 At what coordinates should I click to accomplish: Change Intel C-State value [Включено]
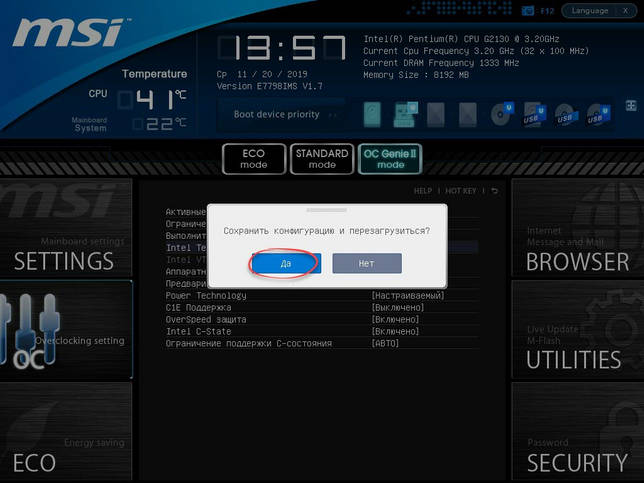[395, 331]
